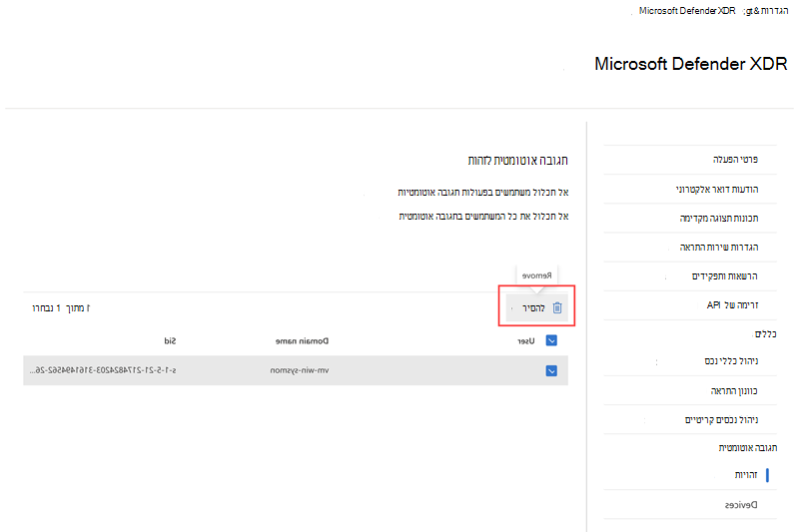Image resolution: width=799 pixels, height=532 pixels.
Task: Open הגדרות שירות התראה settings
Action: [719, 248]
